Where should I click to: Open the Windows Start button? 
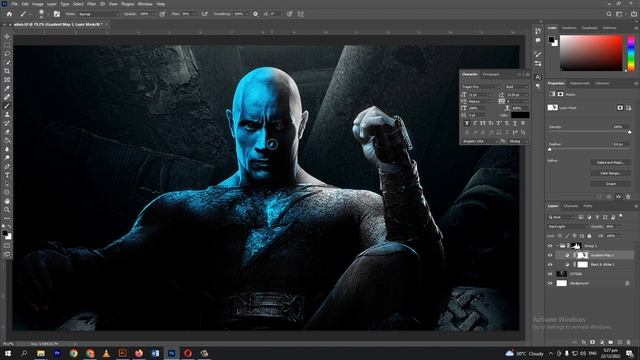(8, 353)
